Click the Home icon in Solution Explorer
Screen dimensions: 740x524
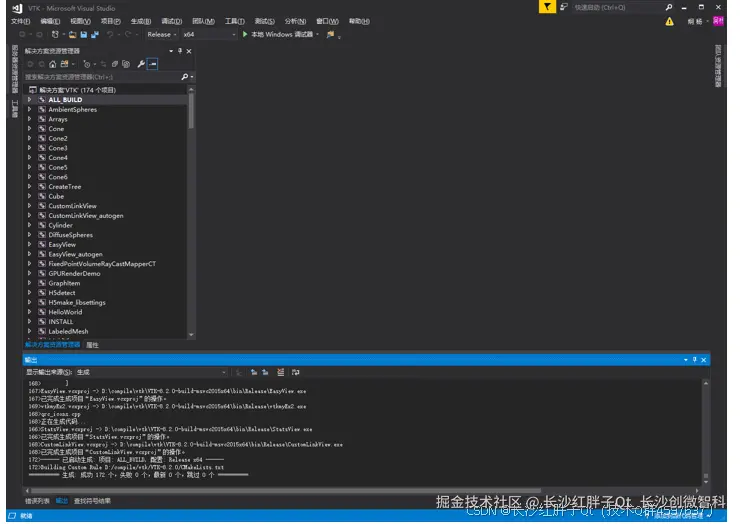coord(52,64)
